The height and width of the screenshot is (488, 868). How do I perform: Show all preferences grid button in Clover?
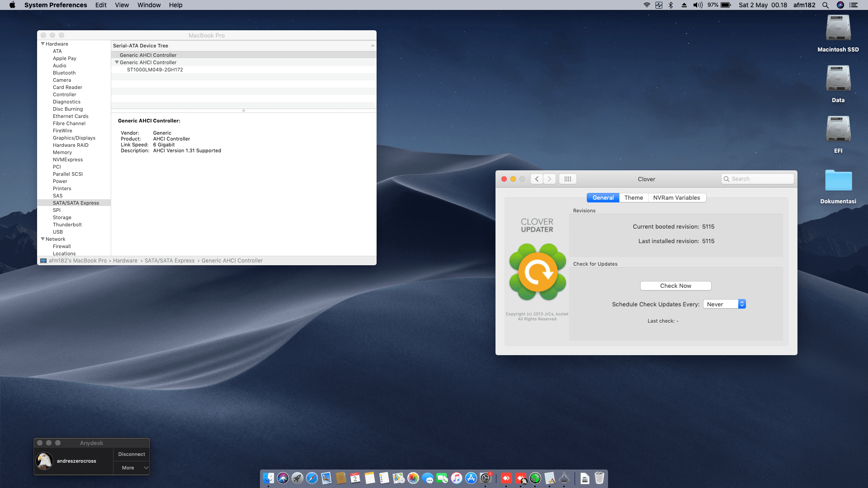click(568, 179)
